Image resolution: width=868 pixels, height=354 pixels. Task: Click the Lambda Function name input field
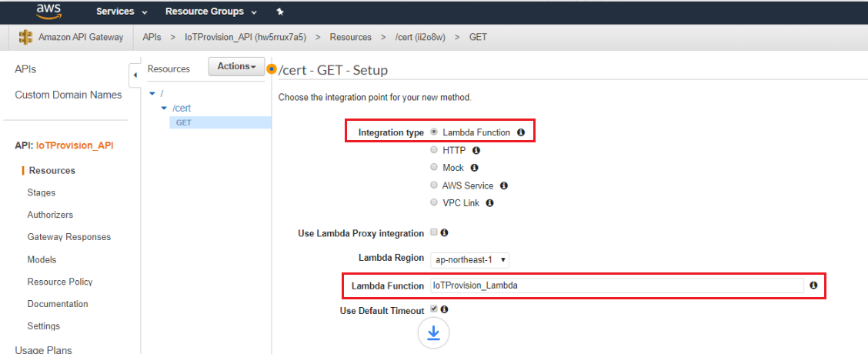click(x=616, y=286)
